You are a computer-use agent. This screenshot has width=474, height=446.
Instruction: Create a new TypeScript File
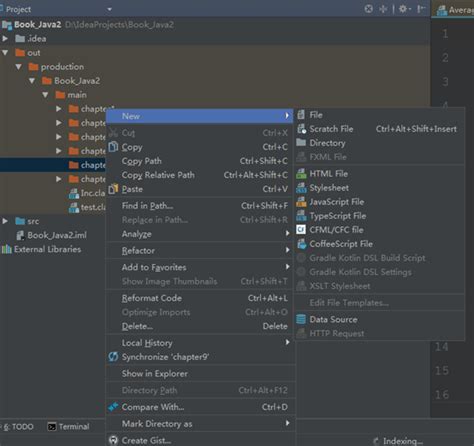point(380,216)
